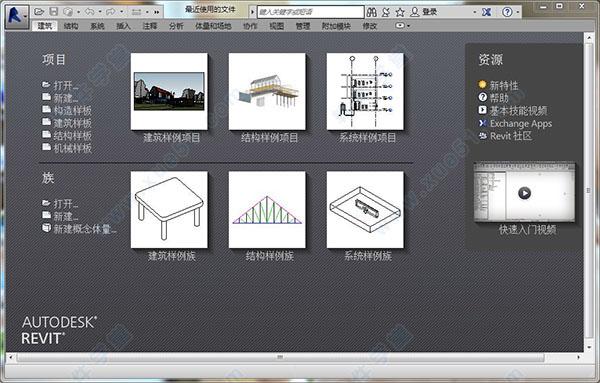Click the 新建 link under 族
The image size is (600, 383).
66,216
